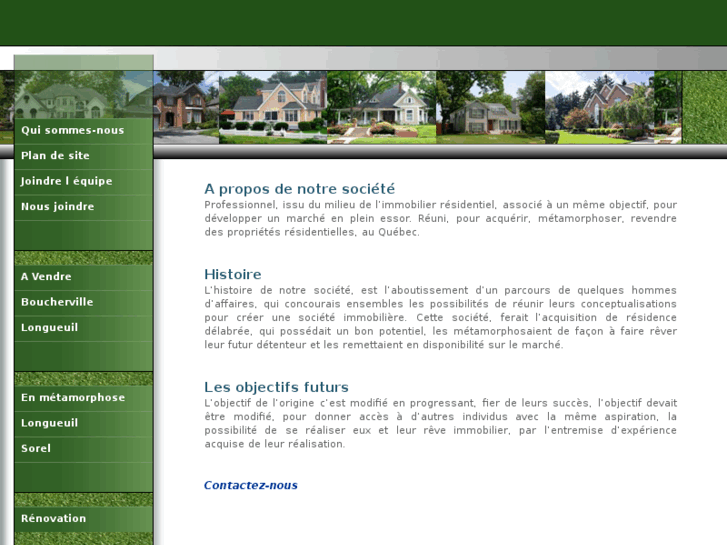The image size is (727, 545).
Task: Click the heading A propos de notre société
Action: 300,189
